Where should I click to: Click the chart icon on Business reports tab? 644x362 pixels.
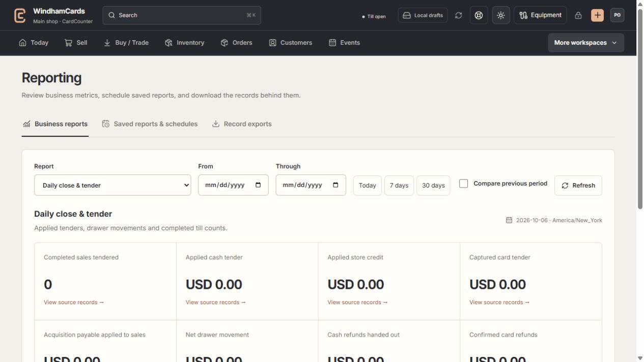27,124
